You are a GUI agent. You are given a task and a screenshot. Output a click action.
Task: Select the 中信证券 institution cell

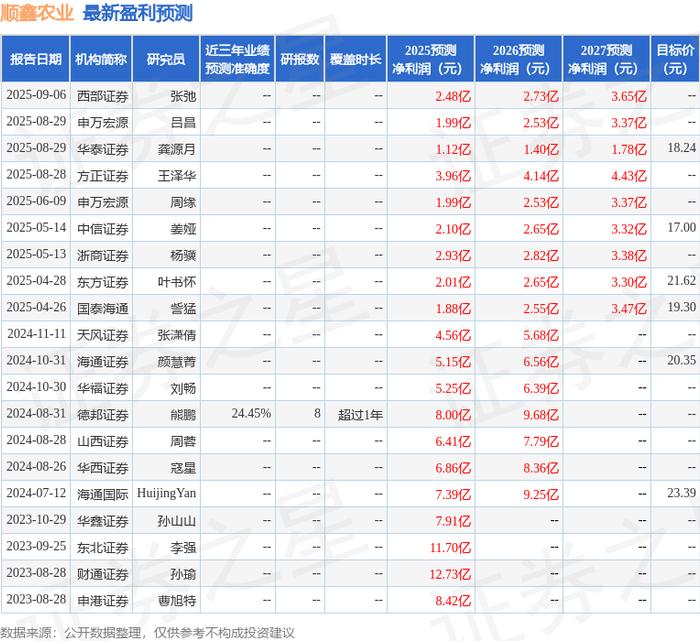(x=103, y=229)
